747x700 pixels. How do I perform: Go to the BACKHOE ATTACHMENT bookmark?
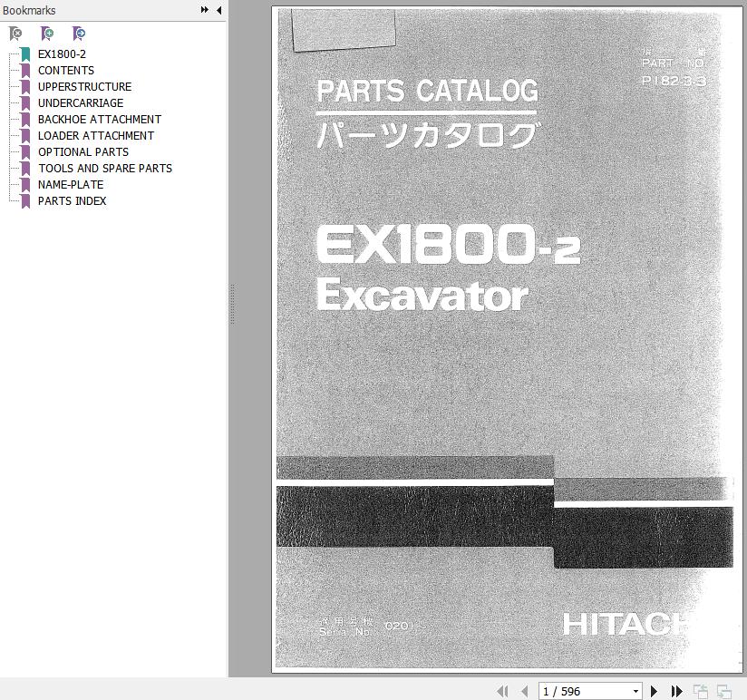click(x=100, y=119)
